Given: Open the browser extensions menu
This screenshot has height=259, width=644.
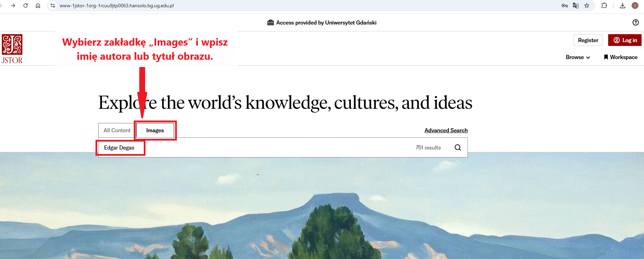Looking at the screenshot, I should tap(604, 6).
